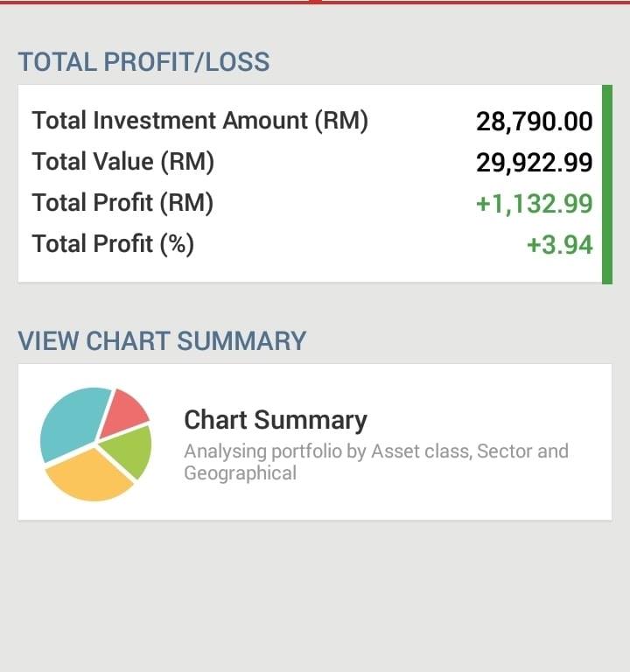The height and width of the screenshot is (672, 630).
Task: Tap the Total Profit (RM) label
Action: 122,202
